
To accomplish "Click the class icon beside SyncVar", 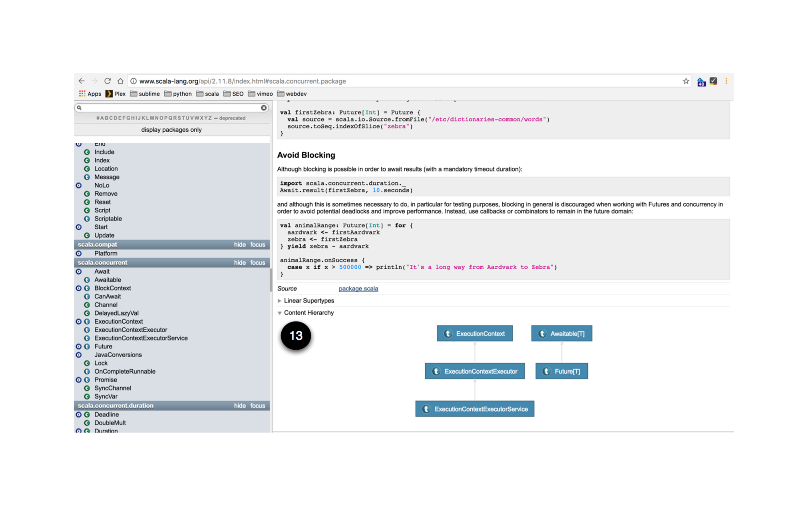I will point(87,397).
